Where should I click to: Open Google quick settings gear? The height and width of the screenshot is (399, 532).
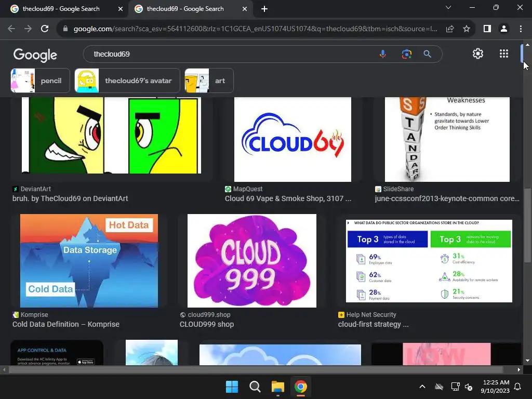(x=478, y=54)
